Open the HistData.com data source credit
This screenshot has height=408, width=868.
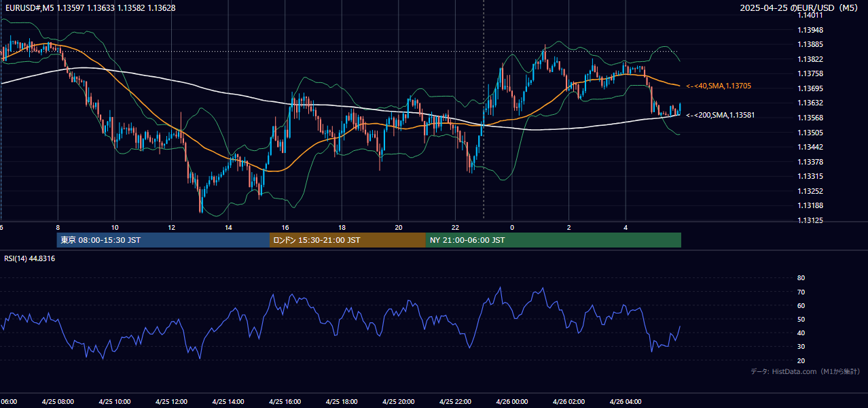[806, 371]
